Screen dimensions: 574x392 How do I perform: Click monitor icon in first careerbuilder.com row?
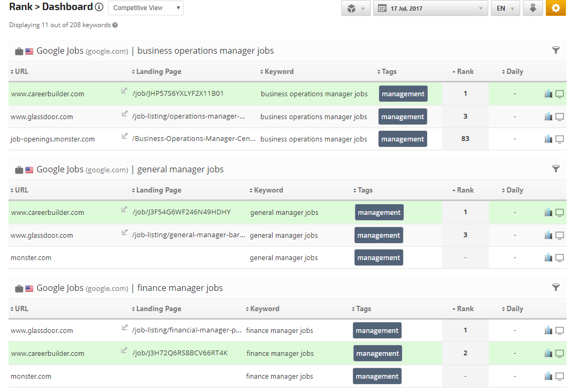pyautogui.click(x=560, y=94)
